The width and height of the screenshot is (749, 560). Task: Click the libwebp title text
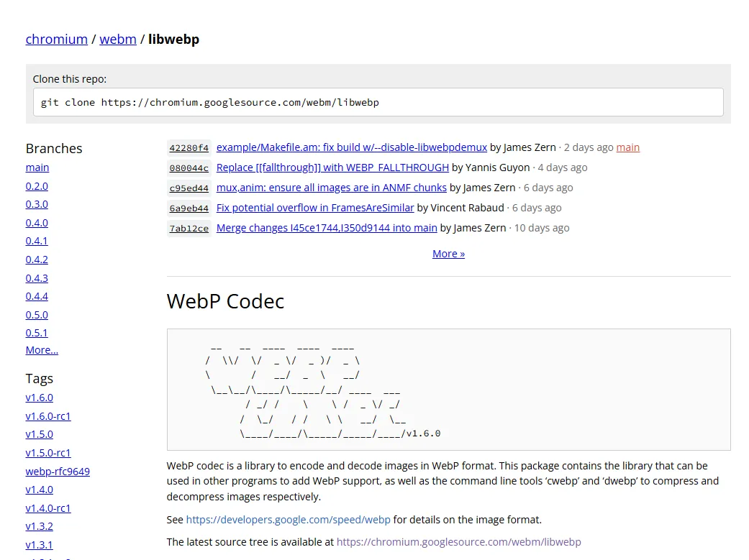173,39
